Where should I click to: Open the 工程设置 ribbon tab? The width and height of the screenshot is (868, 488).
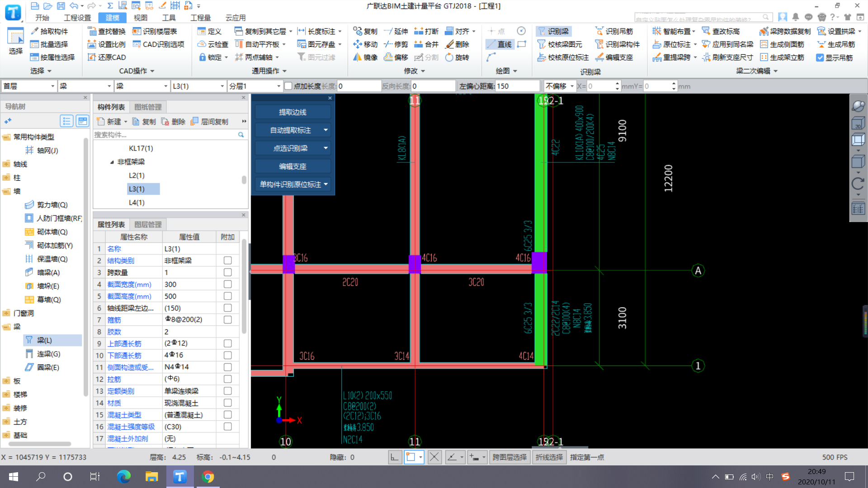pyautogui.click(x=77, y=18)
